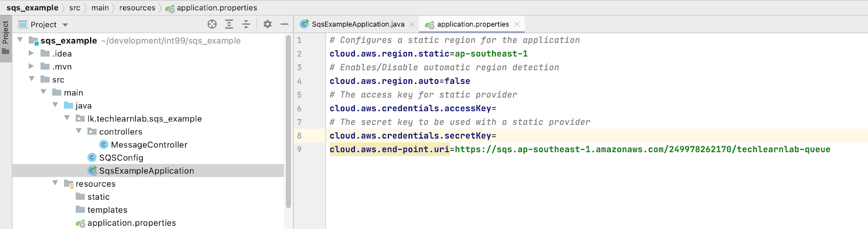Select MessageController class in tree

pyautogui.click(x=149, y=145)
